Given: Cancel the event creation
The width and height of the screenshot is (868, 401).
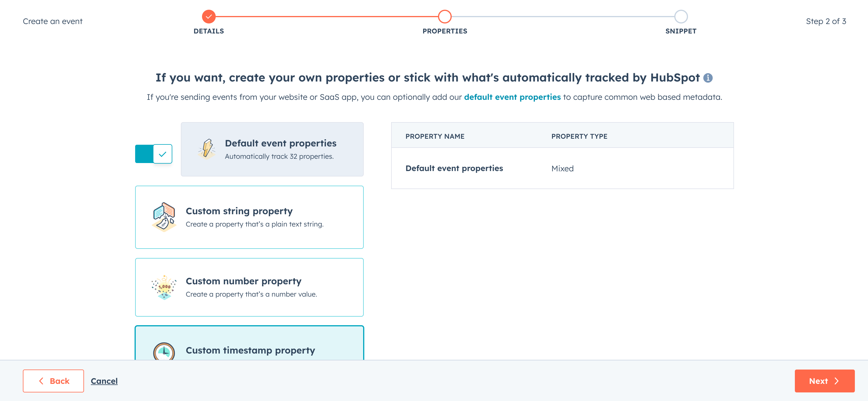Looking at the screenshot, I should tap(104, 381).
